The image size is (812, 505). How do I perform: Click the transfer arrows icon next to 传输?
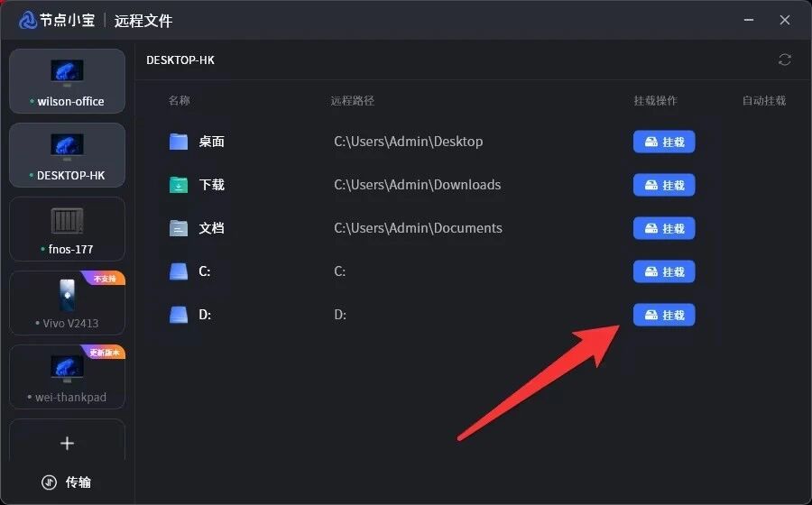(x=50, y=482)
